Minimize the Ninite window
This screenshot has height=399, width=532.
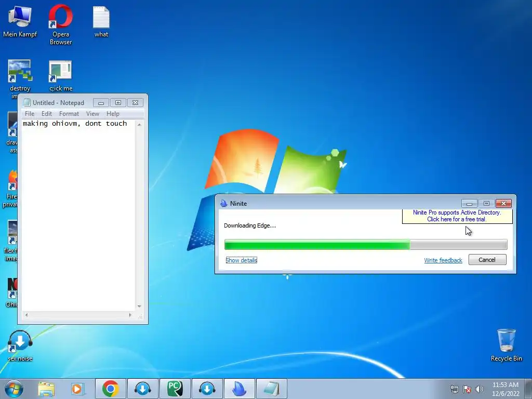click(469, 203)
